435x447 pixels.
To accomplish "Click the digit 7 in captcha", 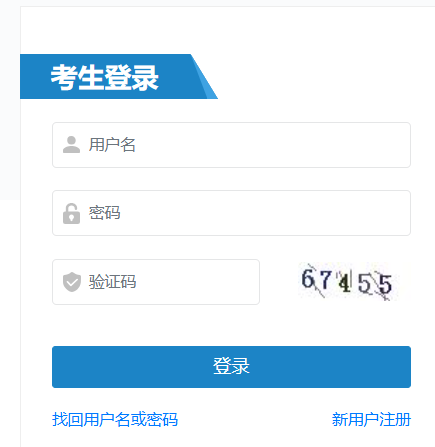I will click(x=325, y=280).
